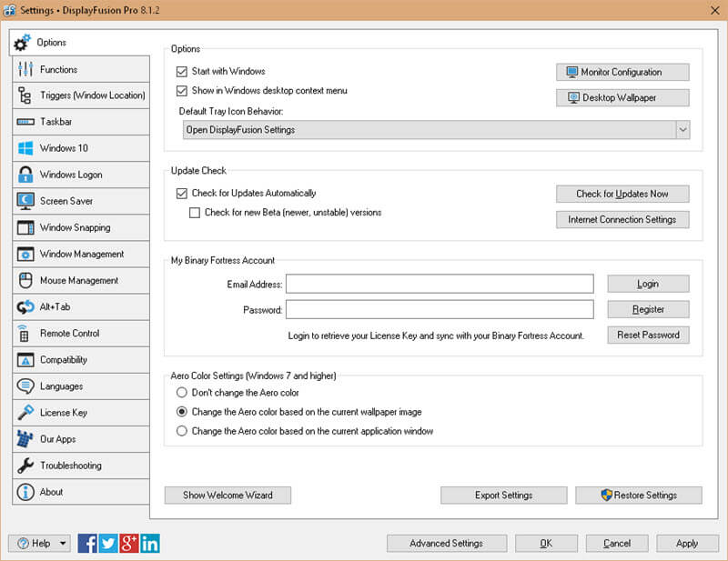Click the Window Snapping icon
Screen dimensions: 728x561
click(x=25, y=227)
